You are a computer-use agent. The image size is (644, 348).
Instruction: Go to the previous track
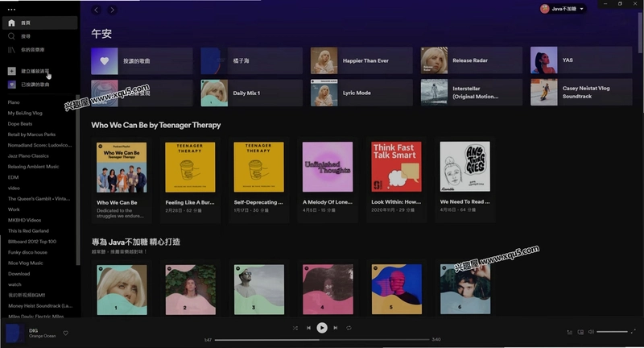(308, 328)
